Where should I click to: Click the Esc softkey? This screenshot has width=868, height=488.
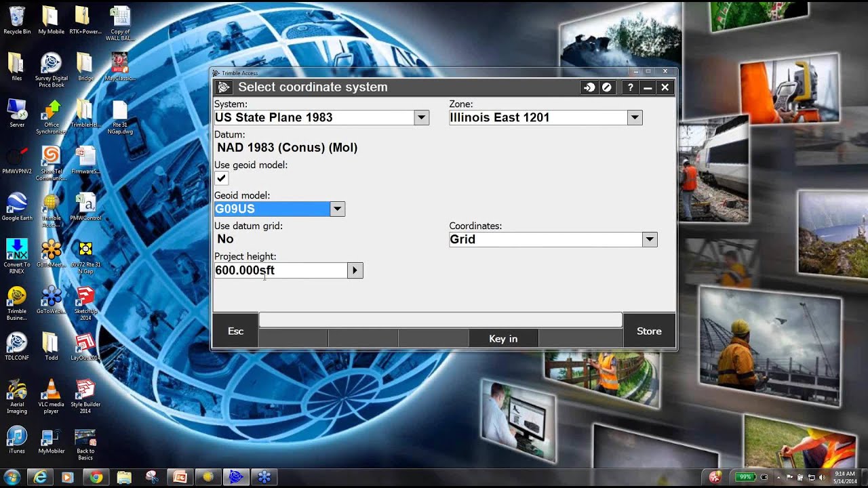[235, 331]
